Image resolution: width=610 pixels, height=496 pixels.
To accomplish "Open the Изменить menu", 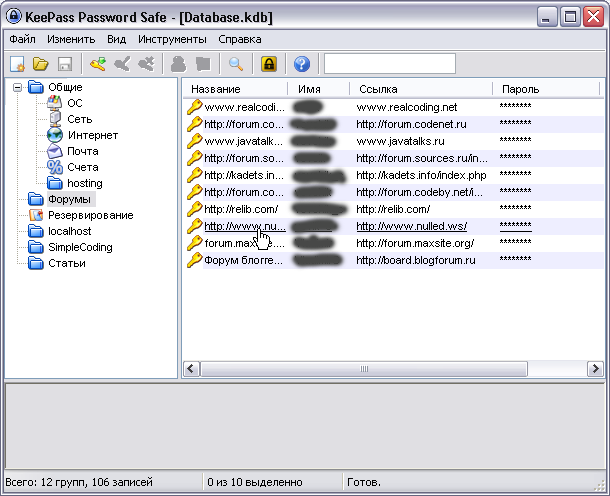I will 71,39.
